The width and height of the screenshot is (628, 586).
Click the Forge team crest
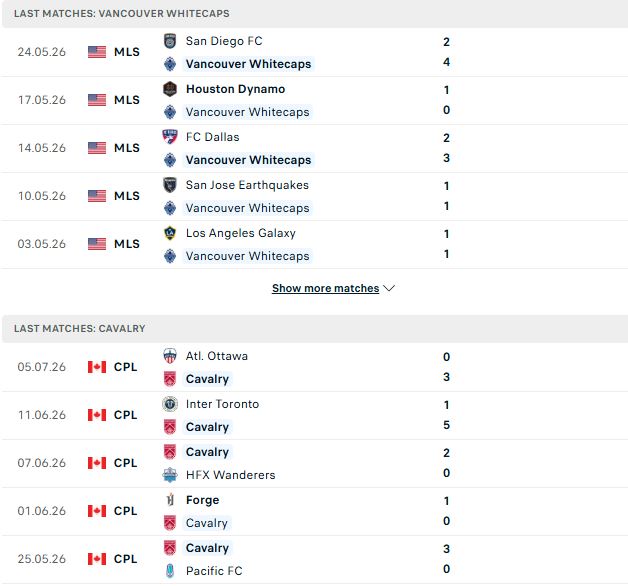[x=170, y=500]
